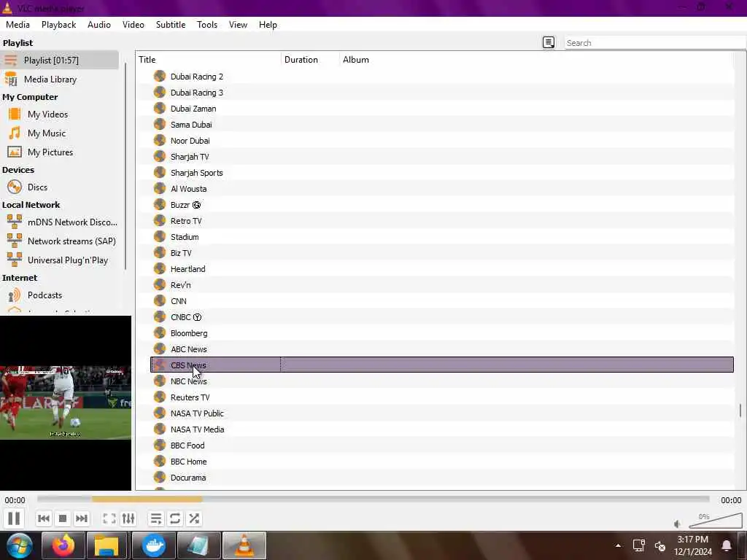Adjust the volume slider
Viewport: 747px width, 560px height.
[716, 521]
